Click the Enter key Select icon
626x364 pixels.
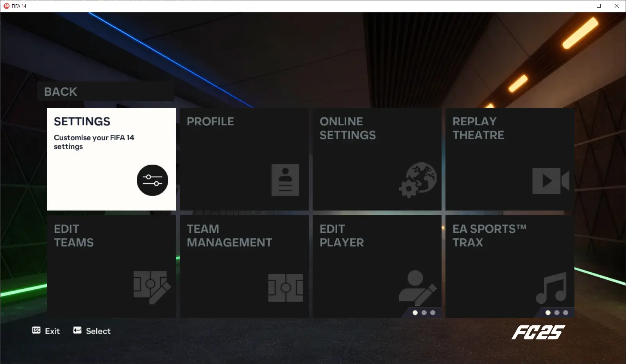tap(77, 330)
